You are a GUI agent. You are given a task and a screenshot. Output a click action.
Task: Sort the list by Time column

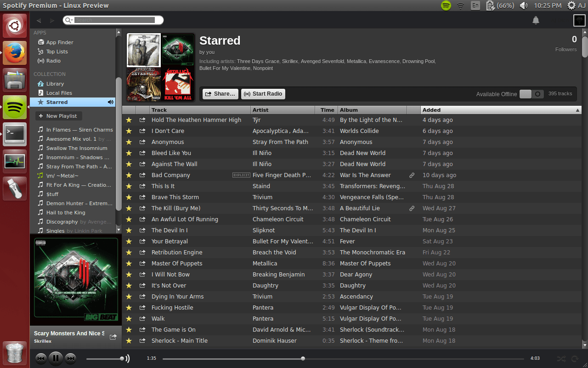click(327, 110)
